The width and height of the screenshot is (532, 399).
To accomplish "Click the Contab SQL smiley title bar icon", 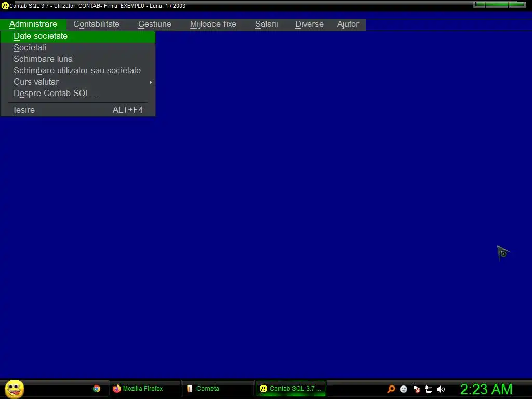I will tap(5, 6).
